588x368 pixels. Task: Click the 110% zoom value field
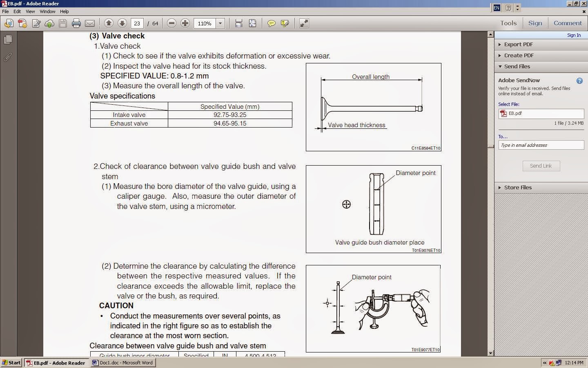click(205, 23)
